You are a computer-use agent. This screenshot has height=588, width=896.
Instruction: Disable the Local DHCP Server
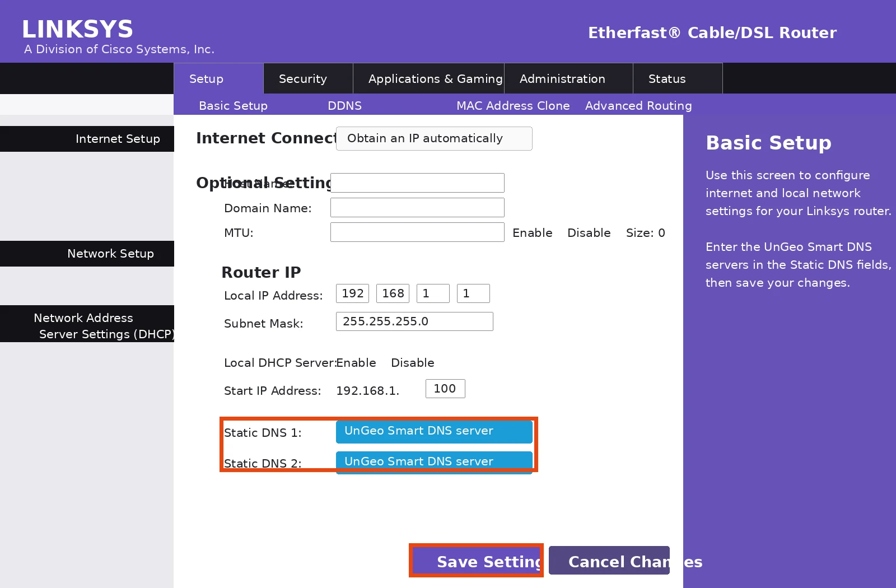click(412, 363)
